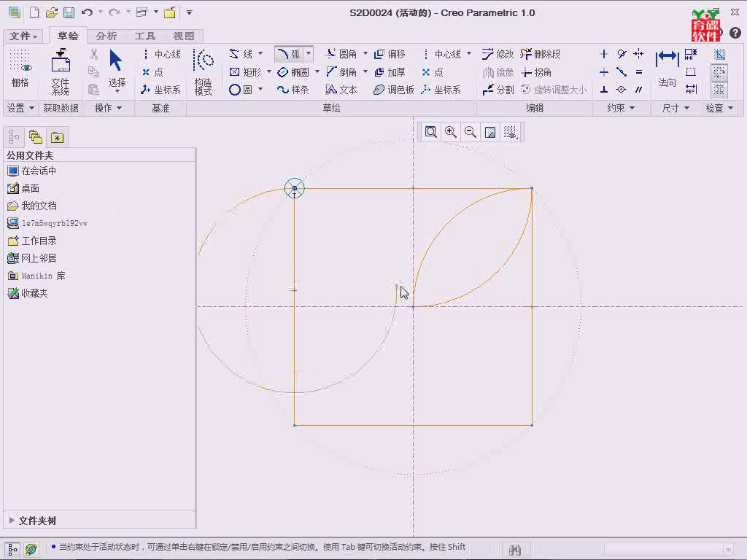Apply the symmetric constraint icon

tap(639, 54)
